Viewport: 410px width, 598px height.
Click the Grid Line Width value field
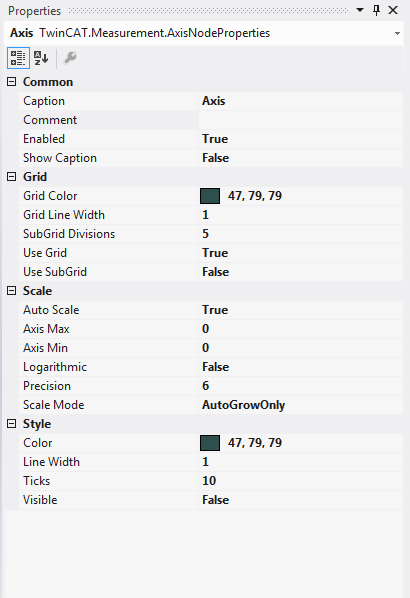coord(301,215)
